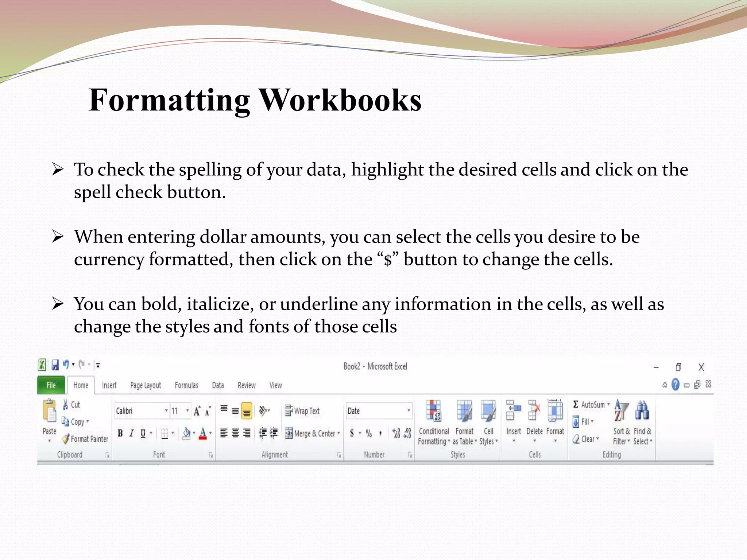Open the font size 11 dropdown
This screenshot has height=560, width=747.
[187, 411]
